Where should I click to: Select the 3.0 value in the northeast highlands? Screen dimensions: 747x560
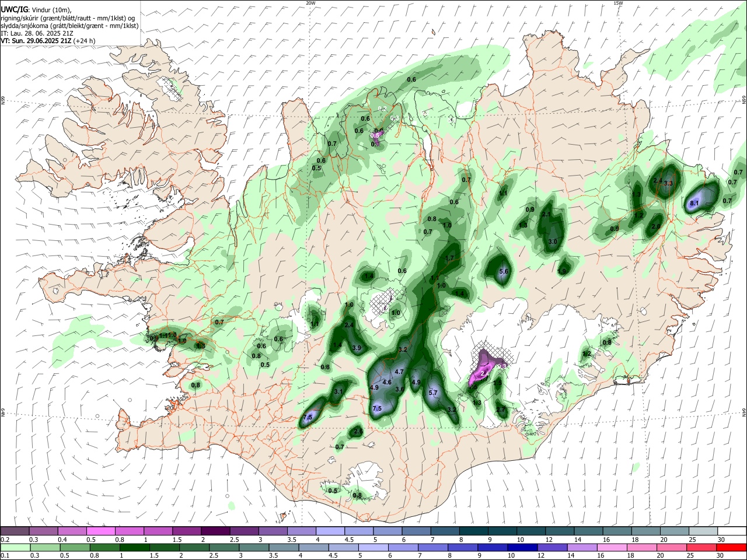point(553,242)
